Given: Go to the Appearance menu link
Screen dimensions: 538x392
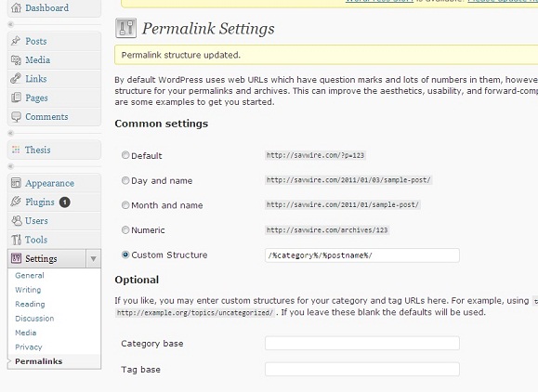Looking at the screenshot, I should pyautogui.click(x=49, y=184).
